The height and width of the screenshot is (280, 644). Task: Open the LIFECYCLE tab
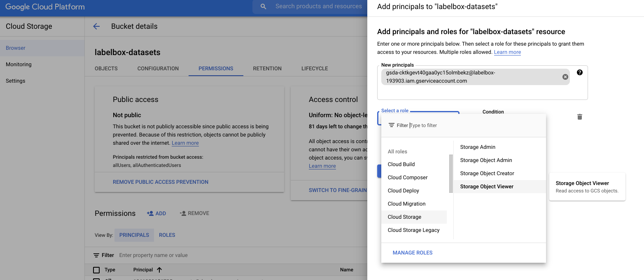point(315,69)
